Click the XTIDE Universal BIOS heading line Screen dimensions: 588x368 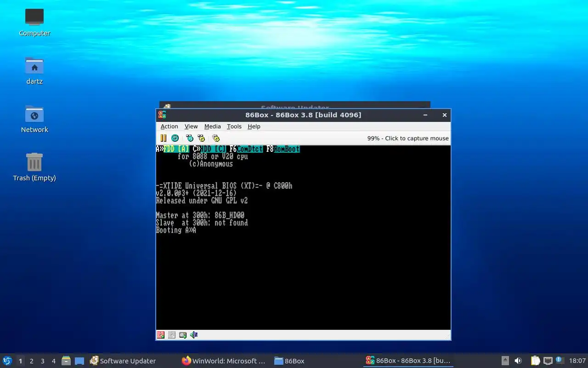224,186
